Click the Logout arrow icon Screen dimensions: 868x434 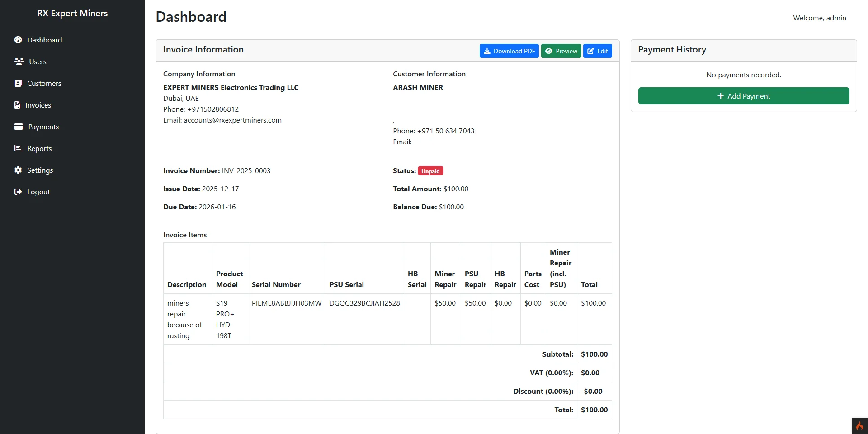point(18,192)
